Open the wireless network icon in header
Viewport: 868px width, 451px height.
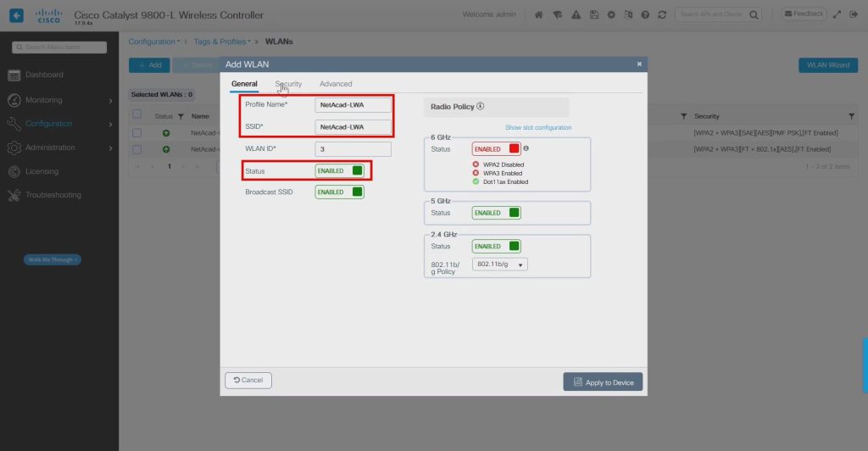[x=558, y=15]
